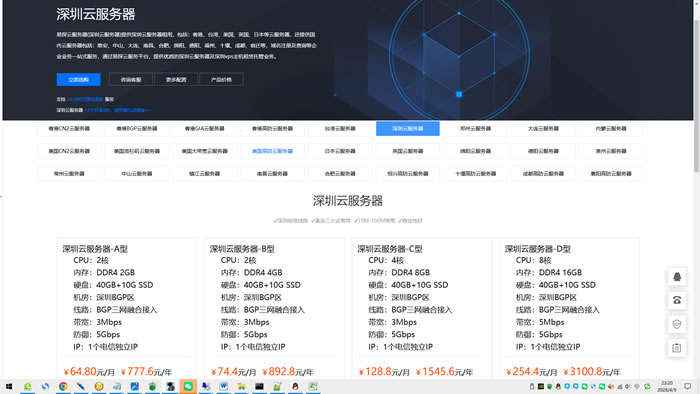This screenshot has width=700, height=394.
Task: Select the 香港GIA云服务器 tab
Action: [x=204, y=129]
